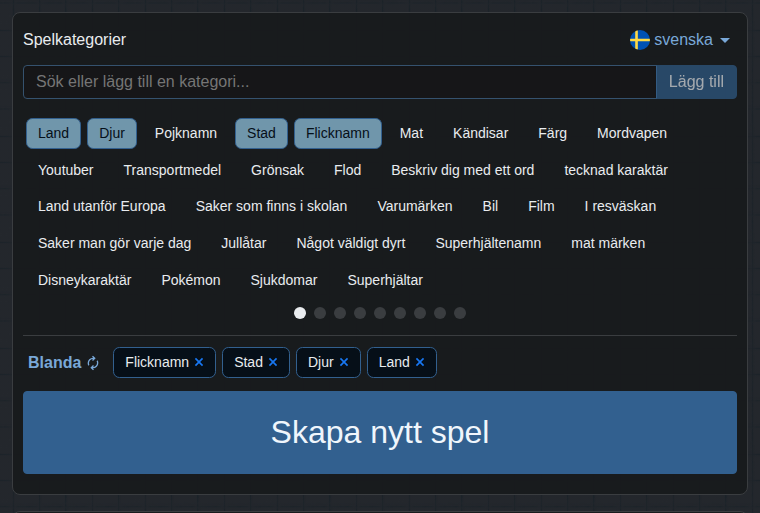760x513 pixels.
Task: Select the I resväskan category
Action: click(620, 207)
